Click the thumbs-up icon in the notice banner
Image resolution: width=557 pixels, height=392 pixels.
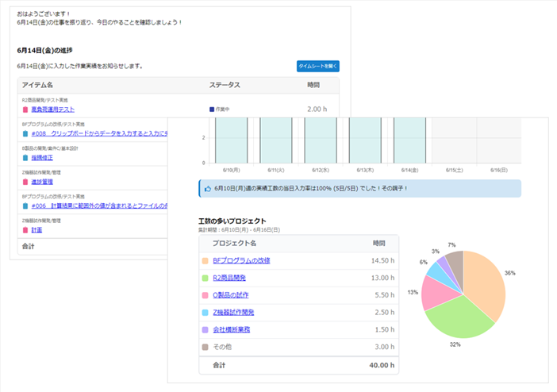(207, 189)
